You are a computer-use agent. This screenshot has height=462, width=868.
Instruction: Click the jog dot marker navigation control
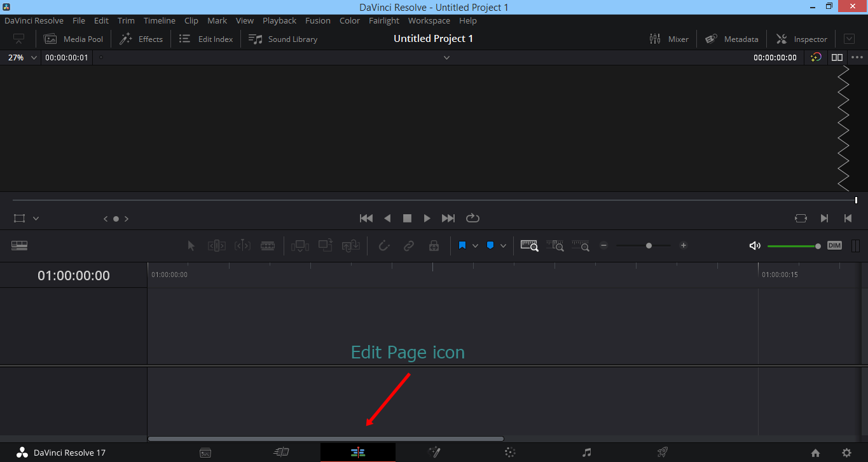[x=116, y=219]
